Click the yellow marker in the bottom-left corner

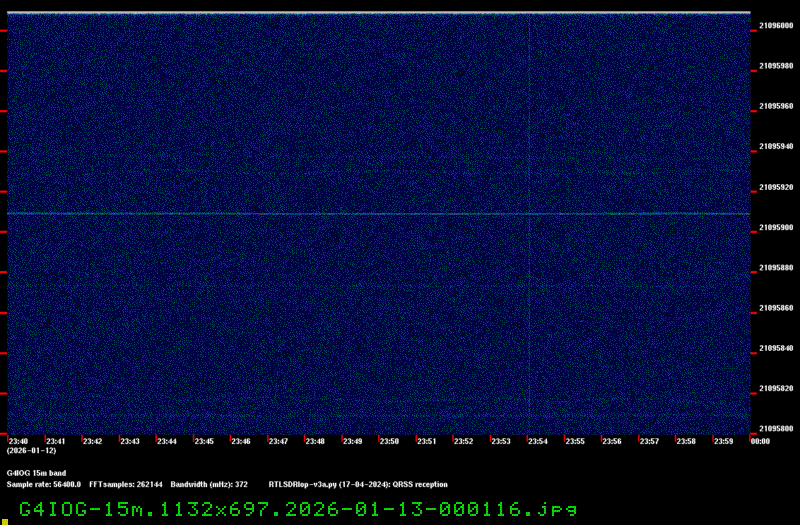[x=4, y=520]
